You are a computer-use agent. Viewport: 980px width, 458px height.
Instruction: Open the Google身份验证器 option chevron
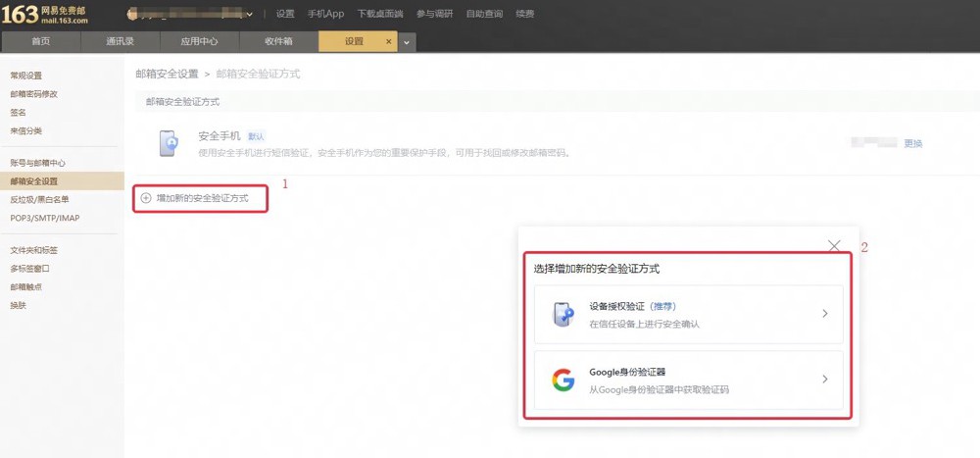(825, 380)
